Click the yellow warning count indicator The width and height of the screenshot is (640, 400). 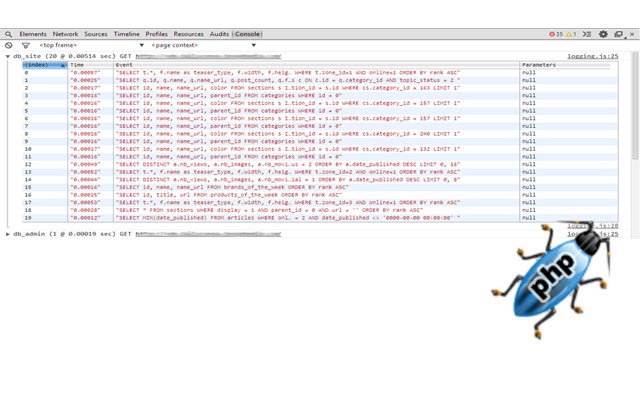pyautogui.click(x=571, y=34)
